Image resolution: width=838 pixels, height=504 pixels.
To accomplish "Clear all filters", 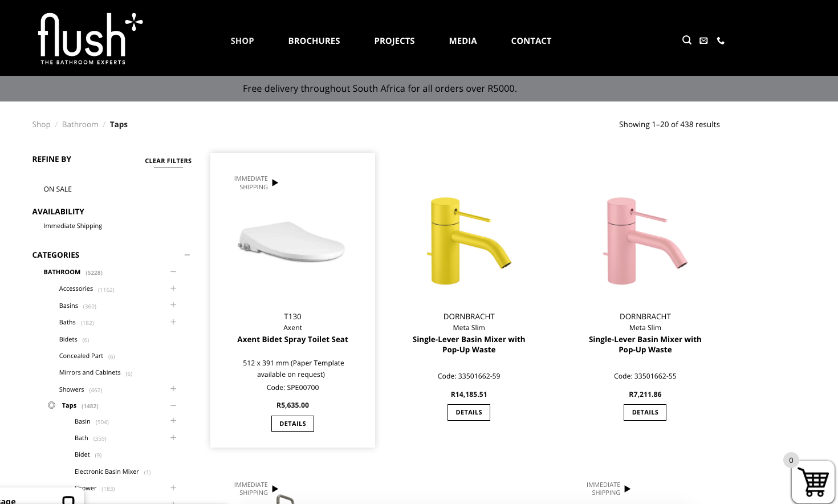I will tap(168, 161).
